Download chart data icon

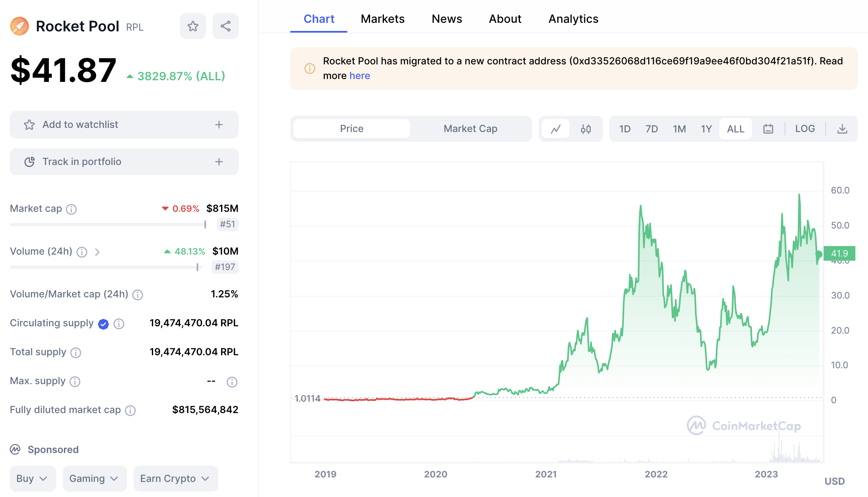click(x=842, y=129)
